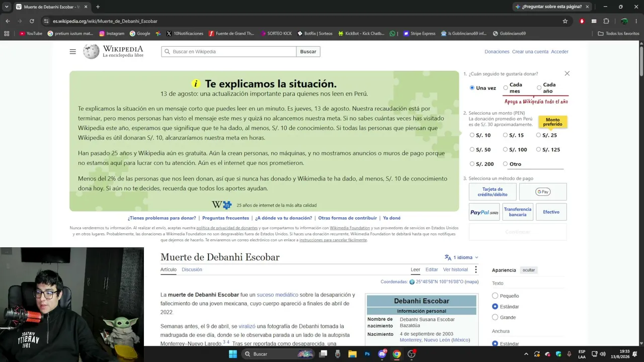Open Discord from the taskbar
The height and width of the screenshot is (362, 644).
click(x=382, y=354)
